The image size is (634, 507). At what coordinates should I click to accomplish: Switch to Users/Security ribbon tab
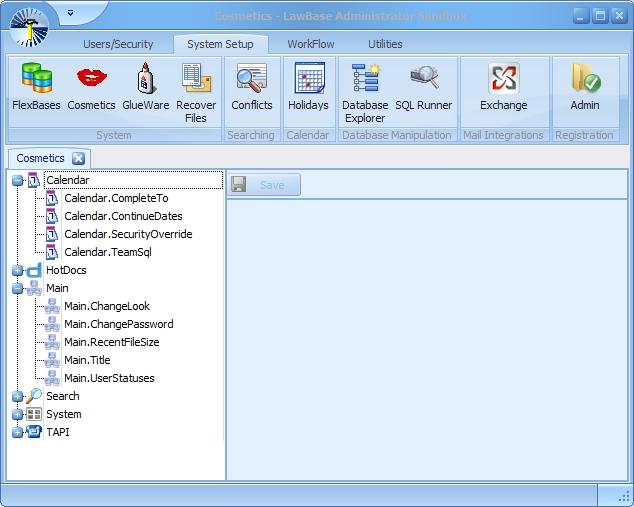(x=118, y=44)
